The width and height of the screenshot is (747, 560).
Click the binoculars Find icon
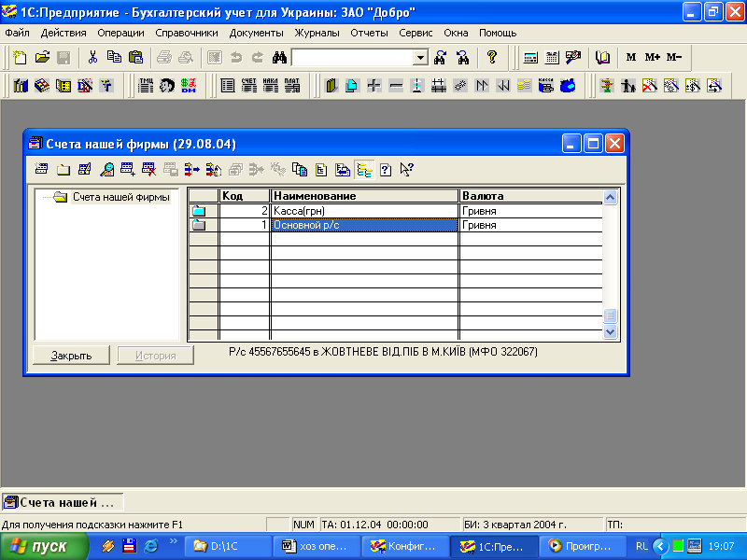tap(279, 58)
